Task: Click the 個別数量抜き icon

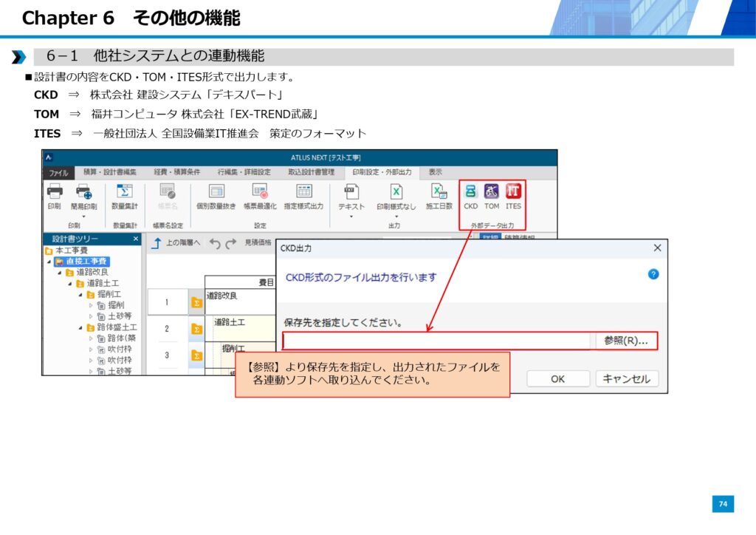Action: point(216,193)
